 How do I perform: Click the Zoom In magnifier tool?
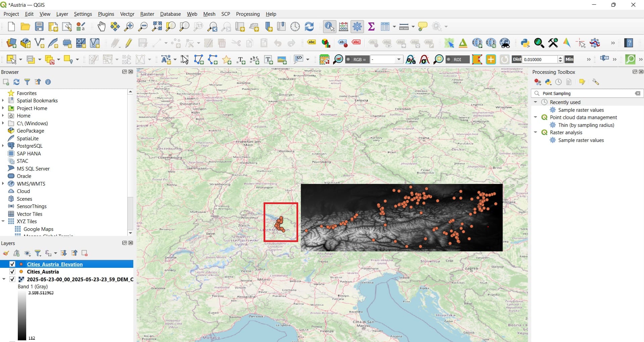pyautogui.click(x=129, y=27)
